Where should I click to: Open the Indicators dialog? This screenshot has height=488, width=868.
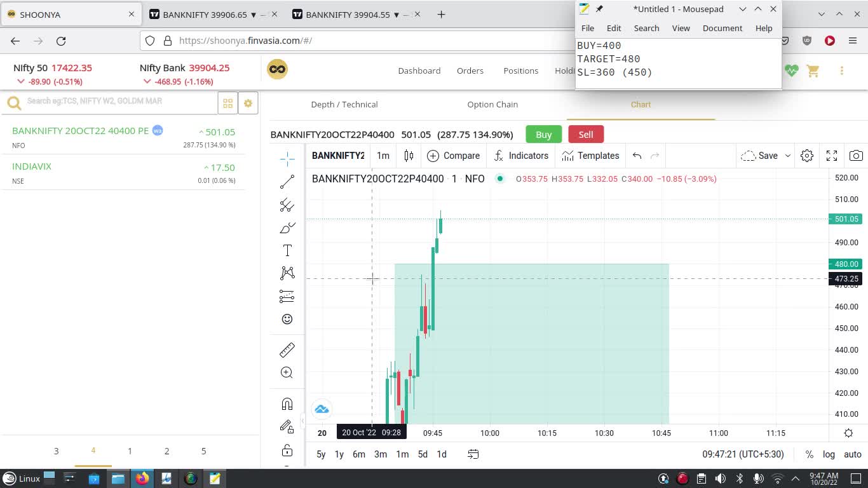click(x=521, y=156)
